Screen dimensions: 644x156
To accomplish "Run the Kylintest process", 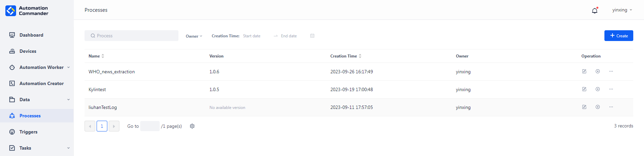I will [598, 89].
